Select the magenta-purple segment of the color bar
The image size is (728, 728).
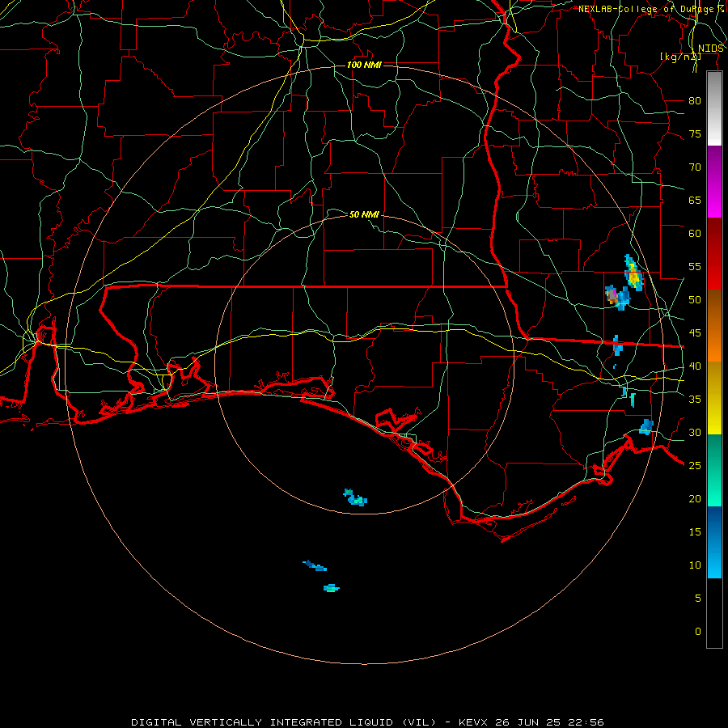(x=714, y=181)
